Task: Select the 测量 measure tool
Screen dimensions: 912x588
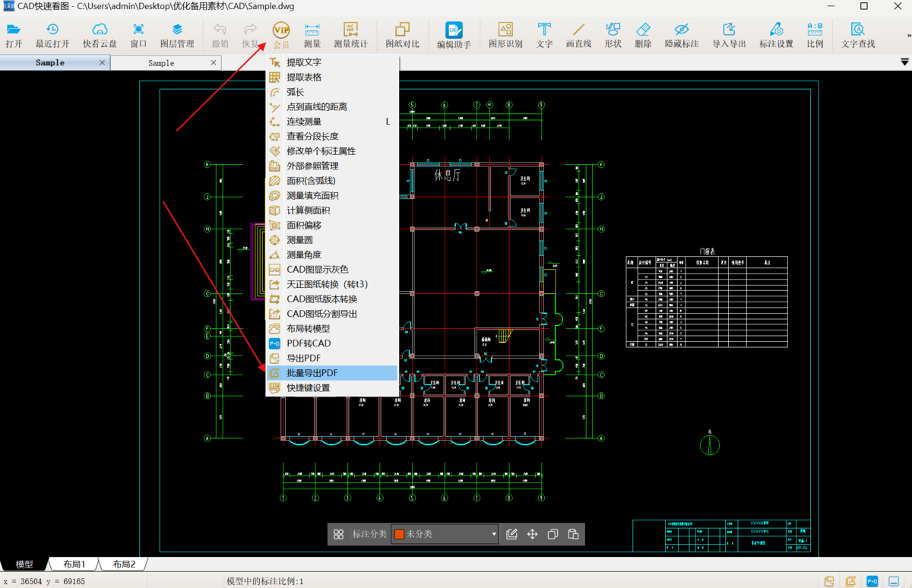Action: click(312, 34)
